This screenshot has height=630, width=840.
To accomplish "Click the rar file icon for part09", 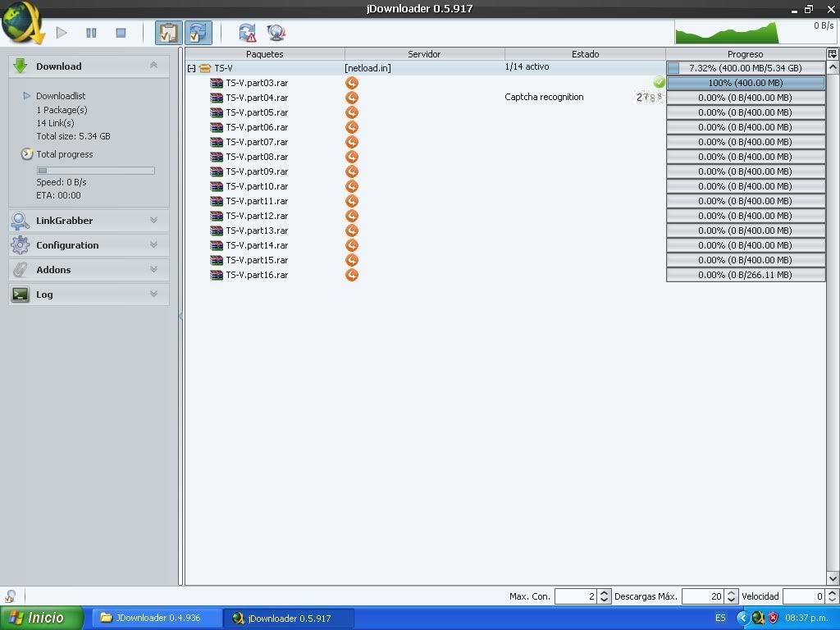I will [217, 171].
